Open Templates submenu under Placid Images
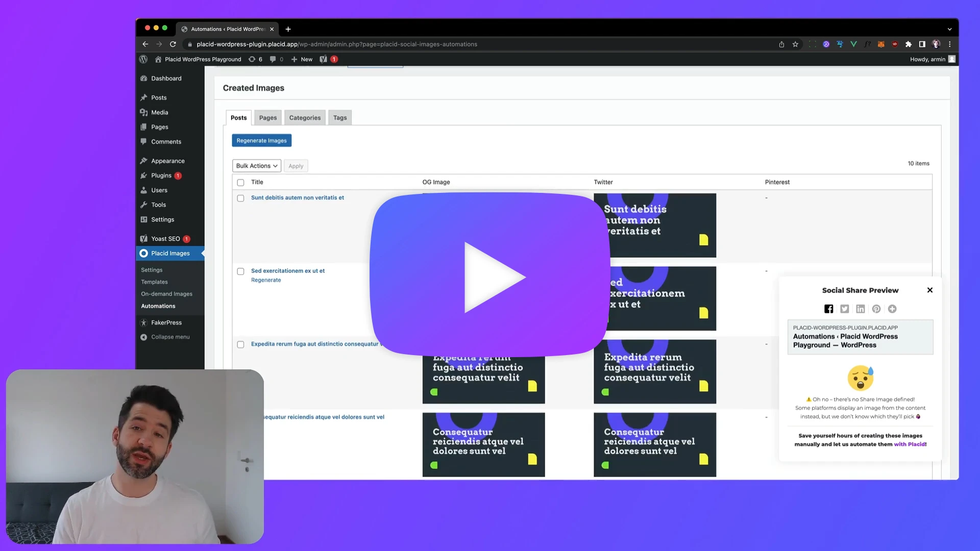980x551 pixels. click(x=154, y=282)
